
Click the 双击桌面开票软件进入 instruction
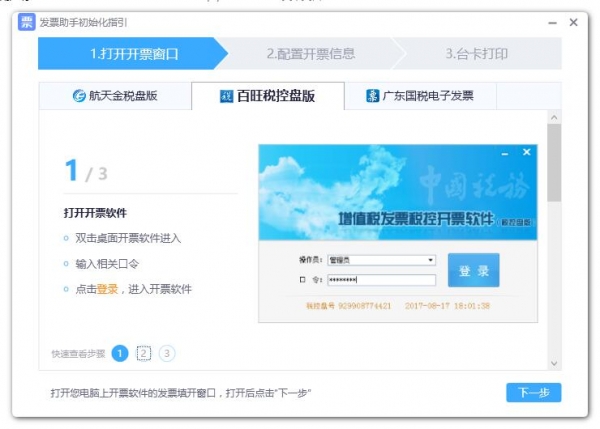[x=128, y=238]
